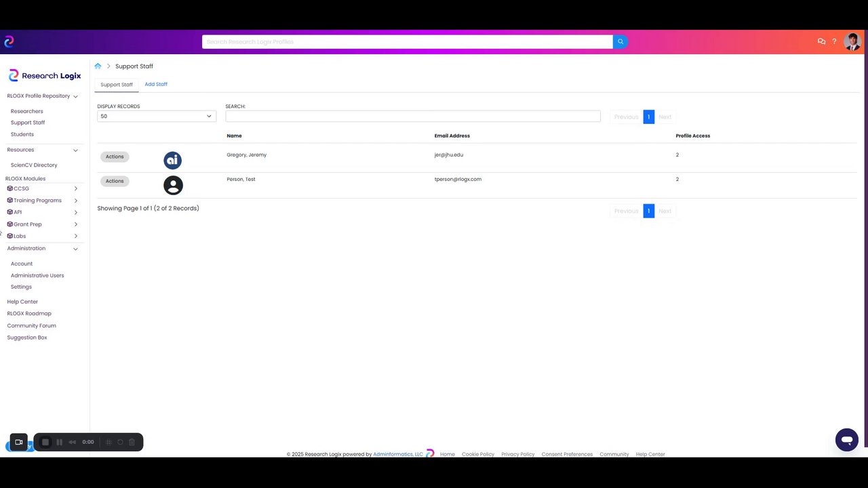Screen dimensions: 868x488
Task: Switch to the Add Staff tab
Action: click(156, 84)
